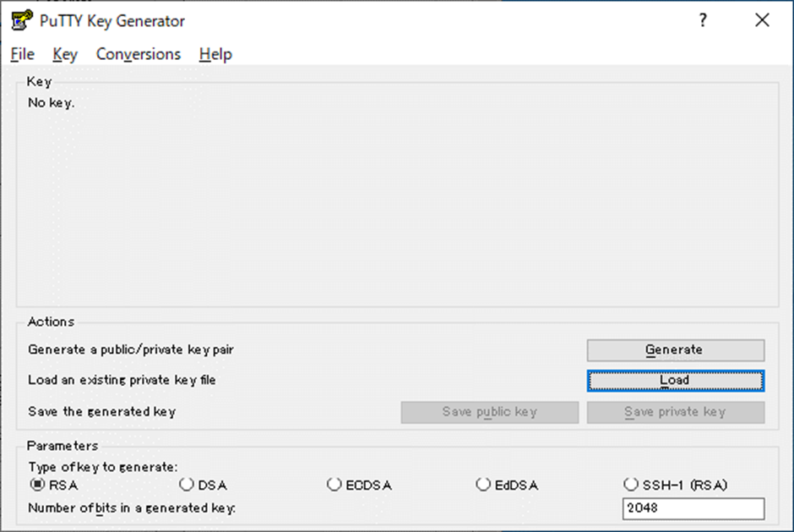Screen dimensions: 794x532
Task: Click the PuTTY Key Generator app icon
Action: 22,20
